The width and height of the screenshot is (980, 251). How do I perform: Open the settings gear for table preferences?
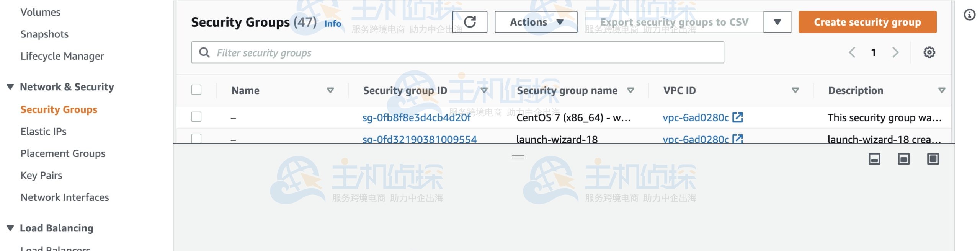click(929, 52)
